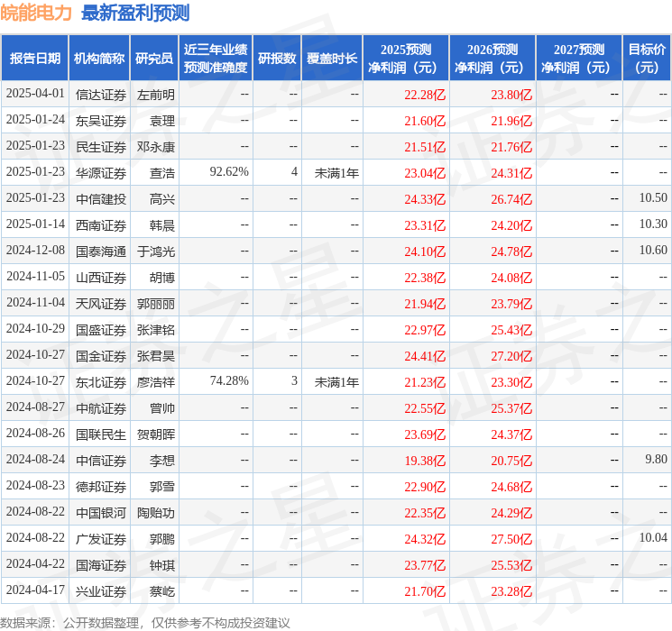The height and width of the screenshot is (631, 672).
Task: Click the 覆盖时长 column header
Action: click(x=332, y=59)
